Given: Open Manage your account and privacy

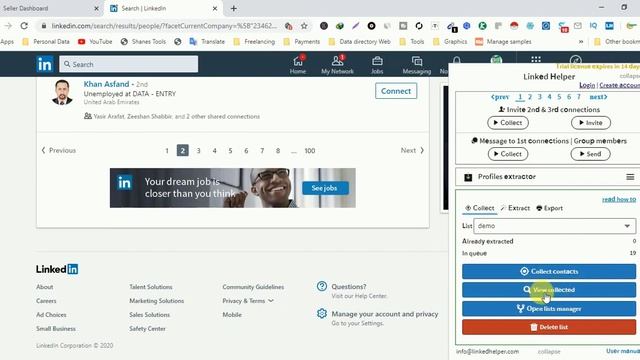Looking at the screenshot, I should pyautogui.click(x=385, y=314).
